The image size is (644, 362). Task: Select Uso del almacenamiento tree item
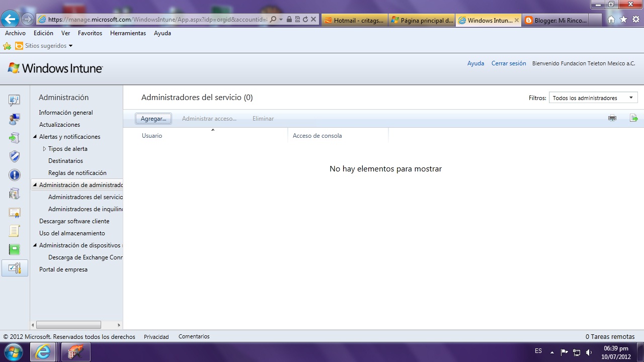pos(72,233)
